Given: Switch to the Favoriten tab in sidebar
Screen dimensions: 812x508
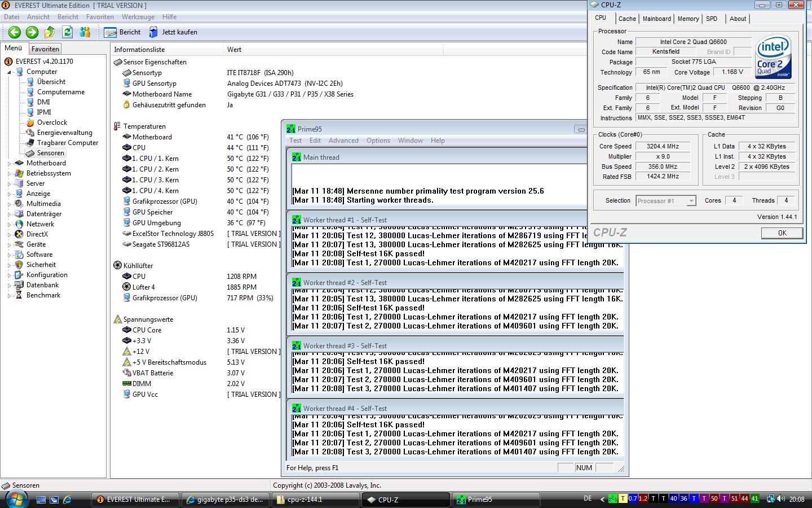Looking at the screenshot, I should point(45,49).
